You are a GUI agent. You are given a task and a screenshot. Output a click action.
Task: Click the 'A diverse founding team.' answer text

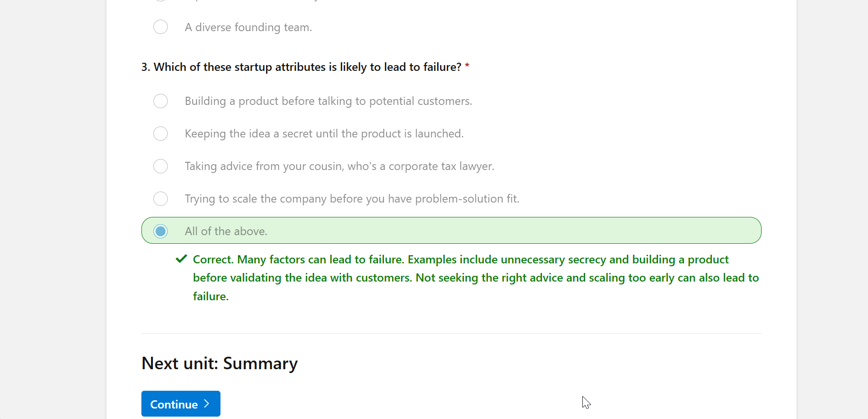click(248, 27)
